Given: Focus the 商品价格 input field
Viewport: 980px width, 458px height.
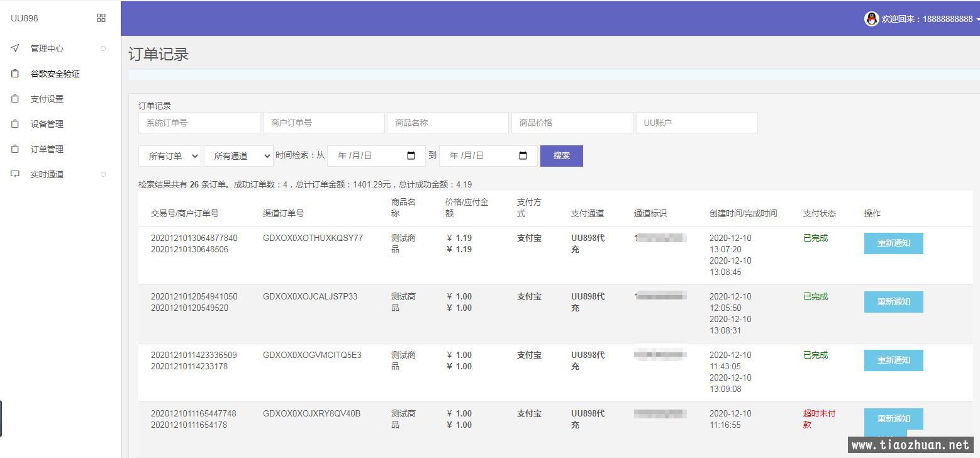Looking at the screenshot, I should (x=572, y=123).
